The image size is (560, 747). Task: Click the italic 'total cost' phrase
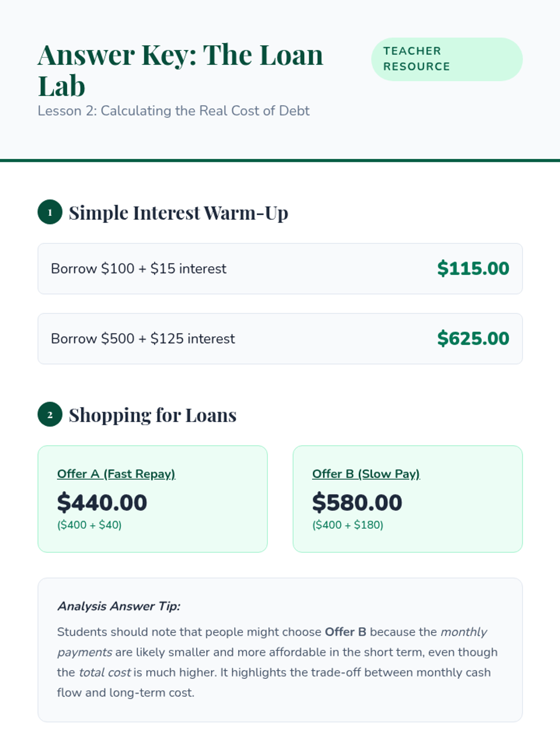tap(105, 673)
